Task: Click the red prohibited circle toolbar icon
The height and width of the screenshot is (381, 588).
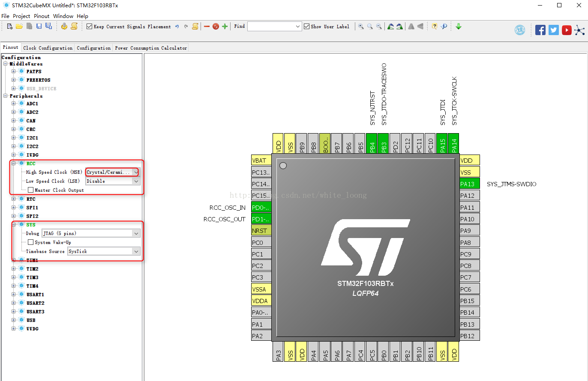Action: click(x=216, y=27)
